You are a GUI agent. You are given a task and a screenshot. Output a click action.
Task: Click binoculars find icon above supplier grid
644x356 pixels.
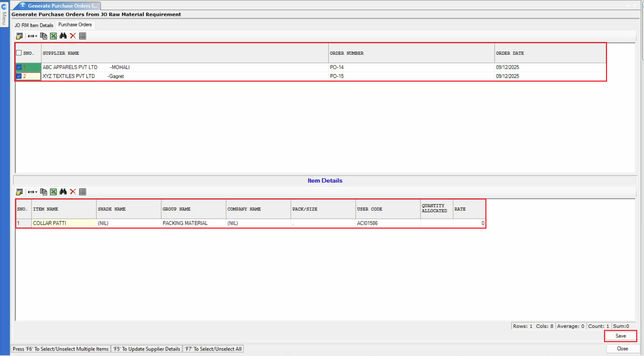pyautogui.click(x=63, y=36)
